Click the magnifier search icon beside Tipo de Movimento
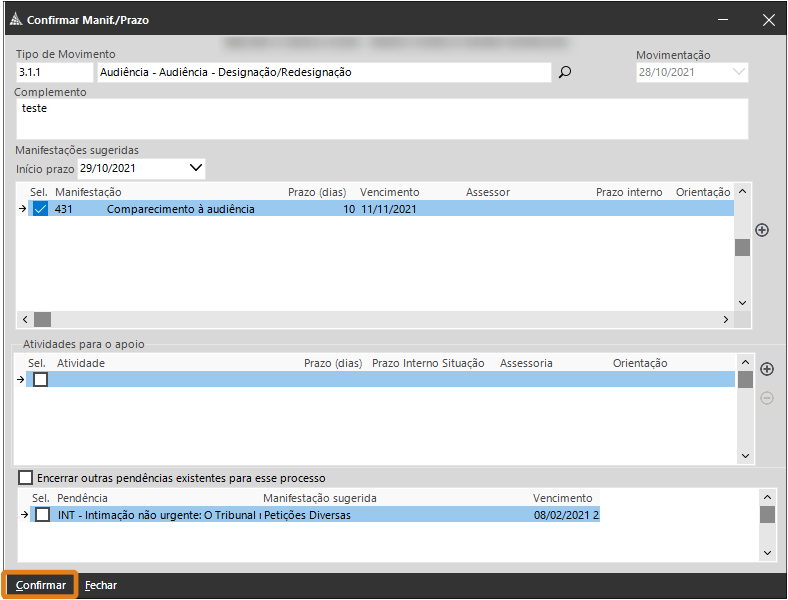The height and width of the screenshot is (600, 788). pos(565,72)
